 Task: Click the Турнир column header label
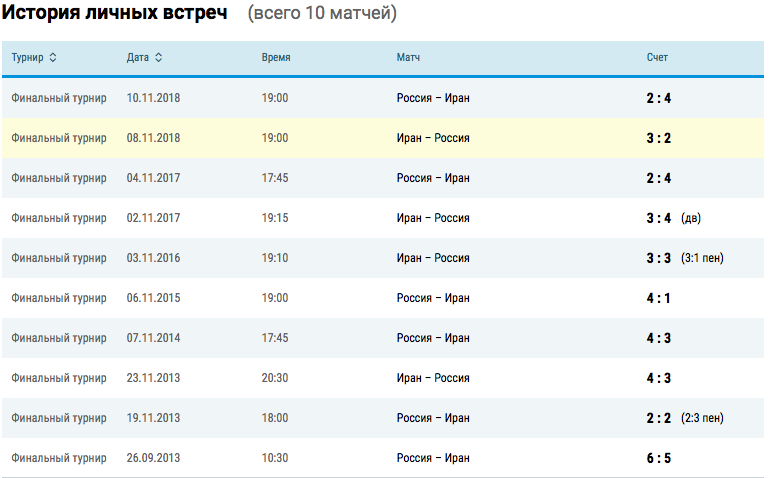pyautogui.click(x=28, y=57)
